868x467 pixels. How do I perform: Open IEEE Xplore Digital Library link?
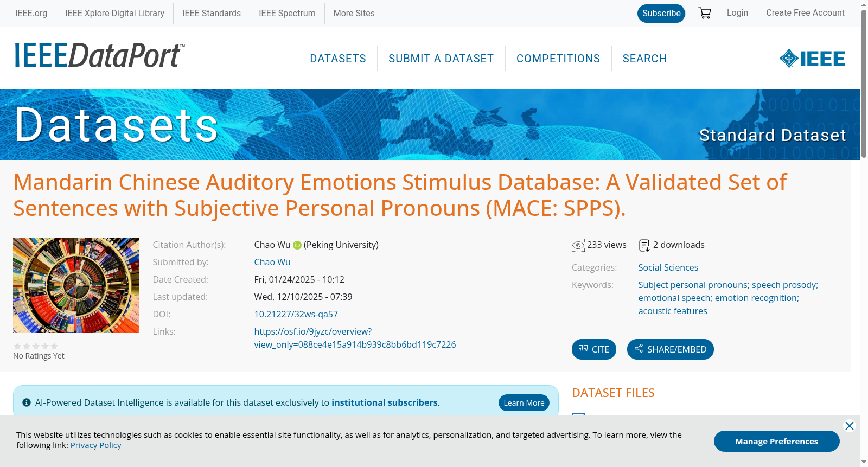click(x=114, y=13)
